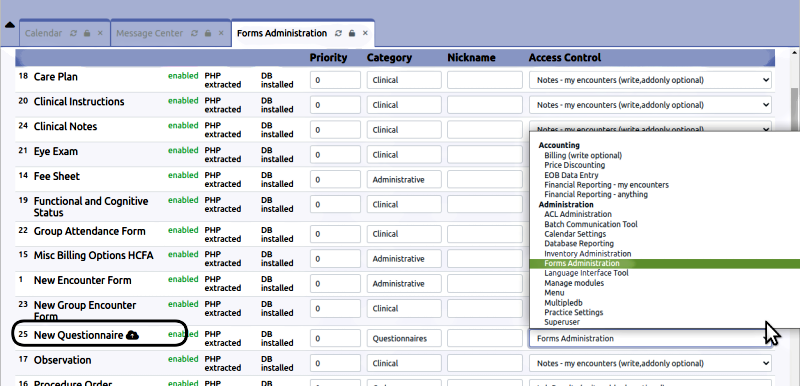Screen dimensions: 800x386
Task: Choose Database Reporting option
Action: (x=579, y=244)
